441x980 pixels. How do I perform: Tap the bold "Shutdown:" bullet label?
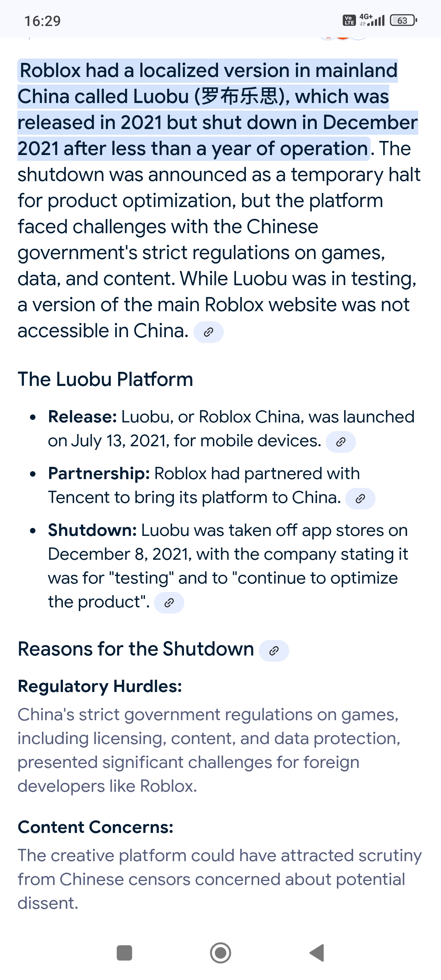point(93,530)
